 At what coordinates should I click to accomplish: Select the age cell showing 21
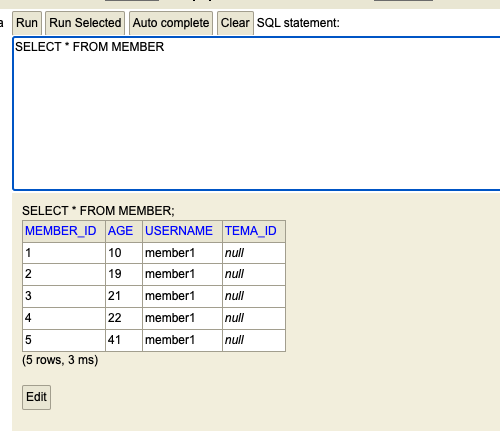124,296
